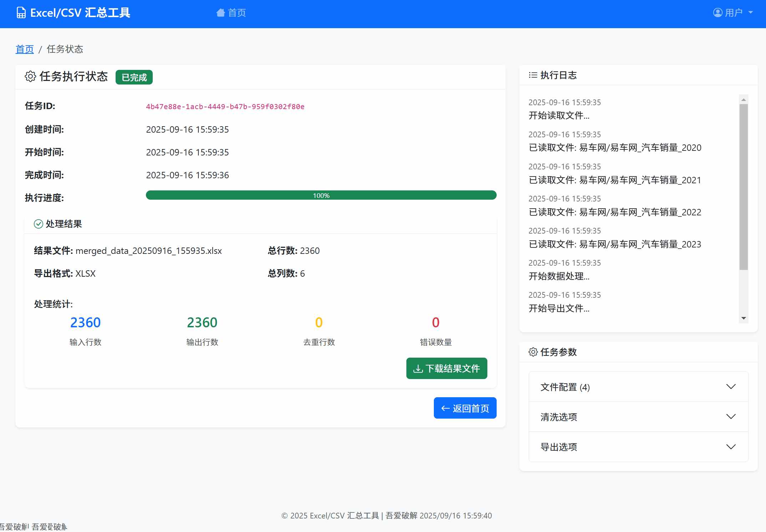Viewport: 766px width, 532px height.
Task: Expand the 文件配置 (4) section
Action: [x=638, y=387]
